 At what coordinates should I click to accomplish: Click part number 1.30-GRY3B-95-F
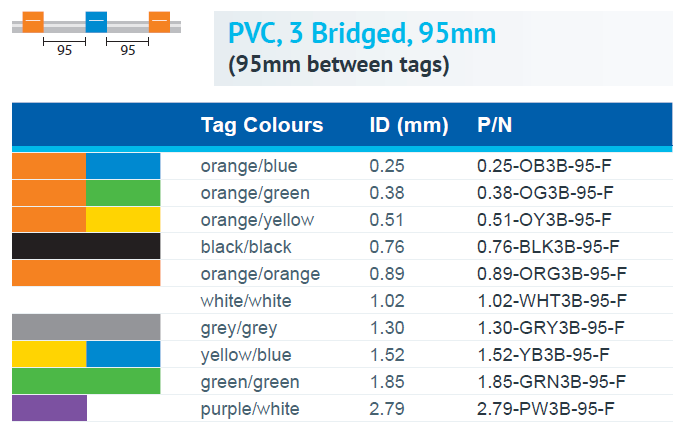click(551, 328)
